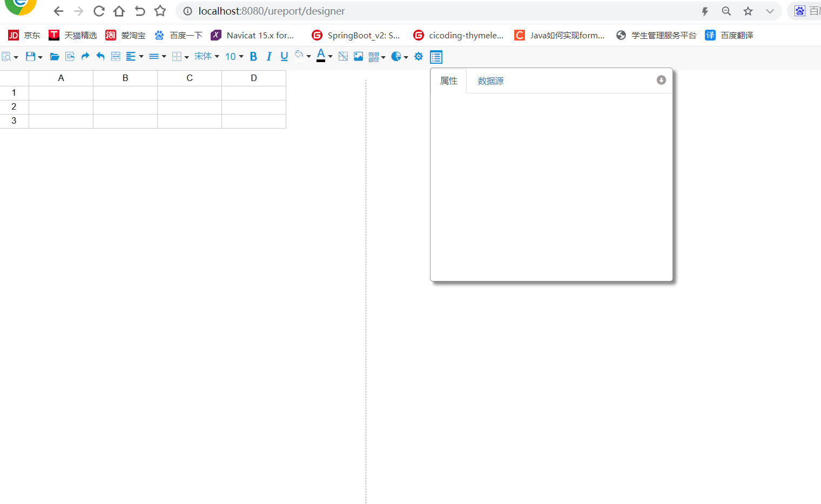Insert a barcode or QR code
This screenshot has width=821, height=504.
[x=373, y=56]
